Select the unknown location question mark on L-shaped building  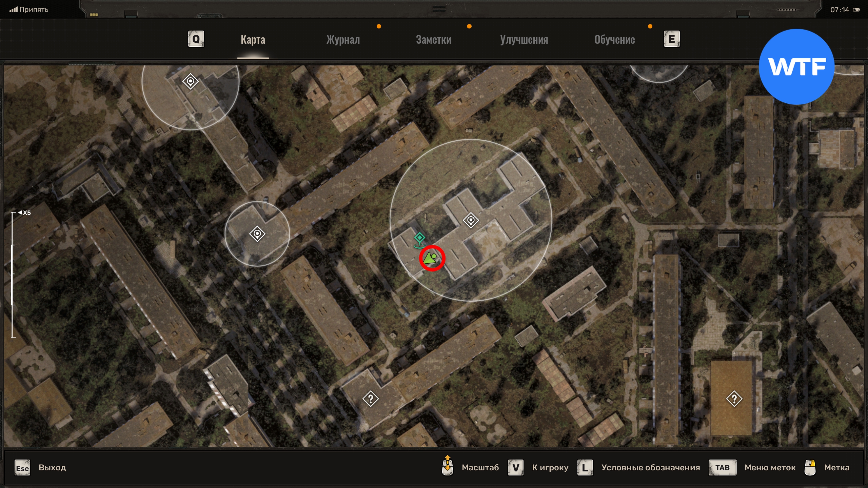click(371, 399)
